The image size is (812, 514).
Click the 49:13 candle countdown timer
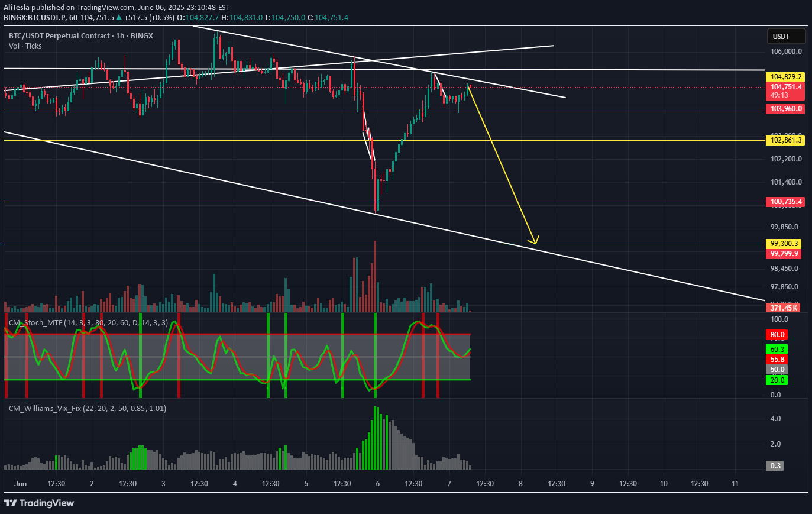point(779,95)
